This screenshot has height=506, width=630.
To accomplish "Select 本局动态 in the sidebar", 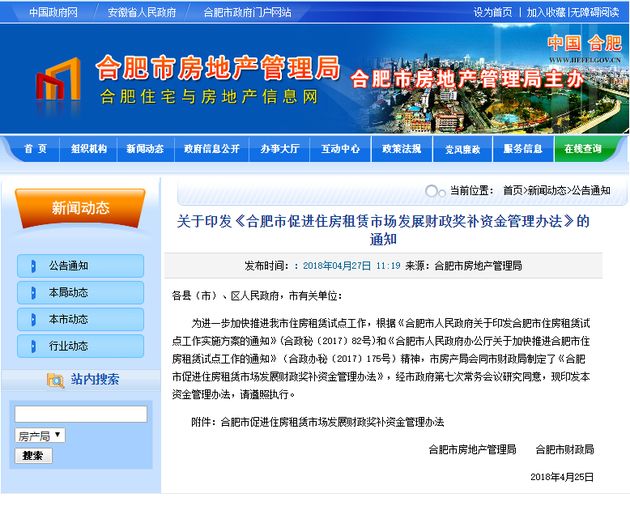I will point(80,293).
